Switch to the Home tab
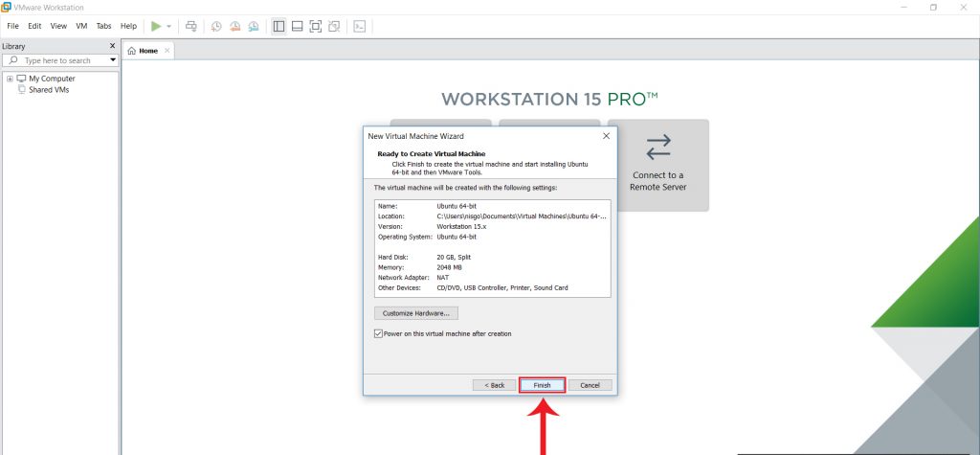The width and height of the screenshot is (980, 455). pyautogui.click(x=148, y=52)
